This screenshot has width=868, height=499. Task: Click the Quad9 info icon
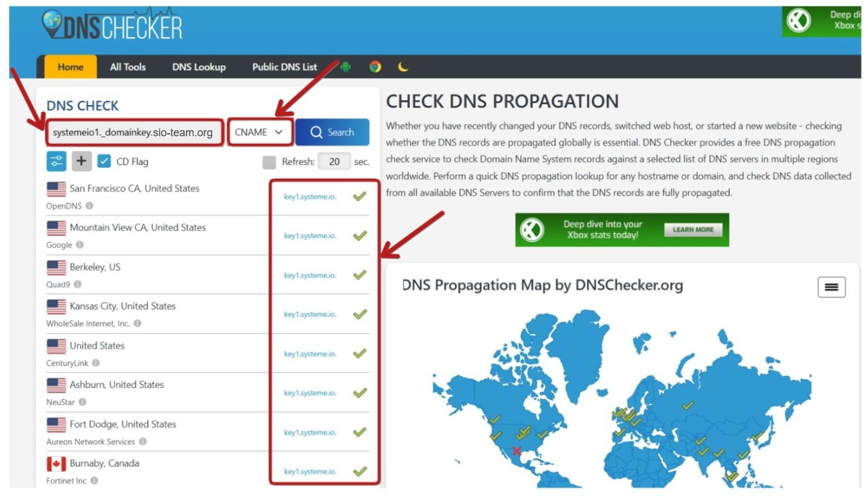[78, 284]
